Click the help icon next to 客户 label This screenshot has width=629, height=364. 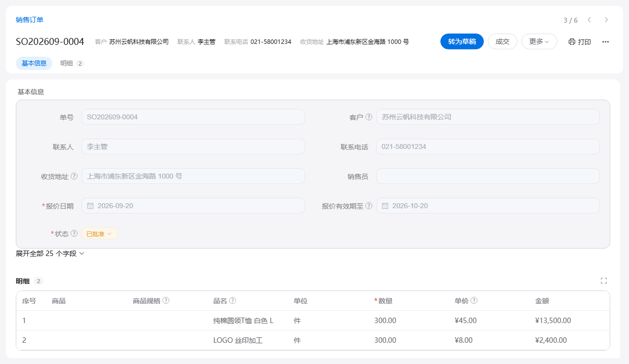click(x=369, y=117)
